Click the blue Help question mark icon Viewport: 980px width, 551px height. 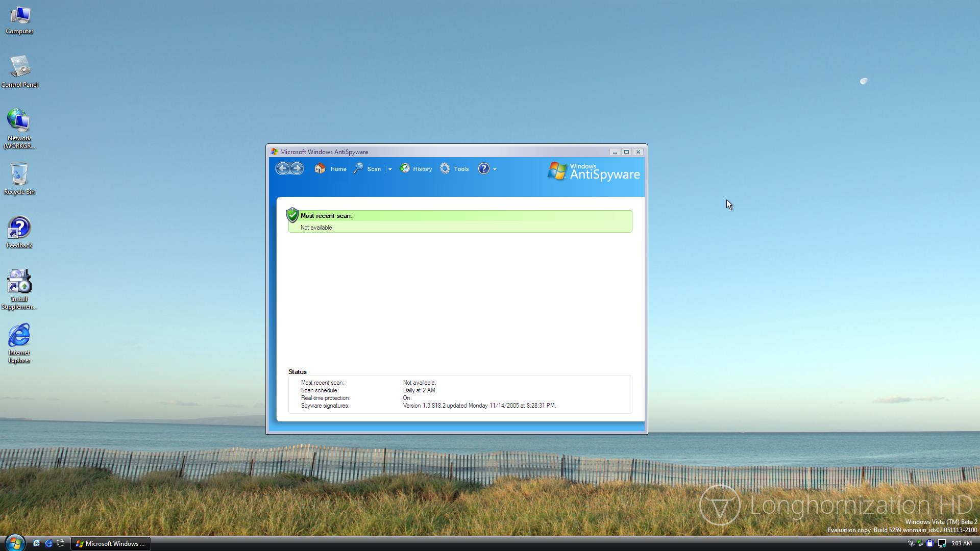pos(483,169)
